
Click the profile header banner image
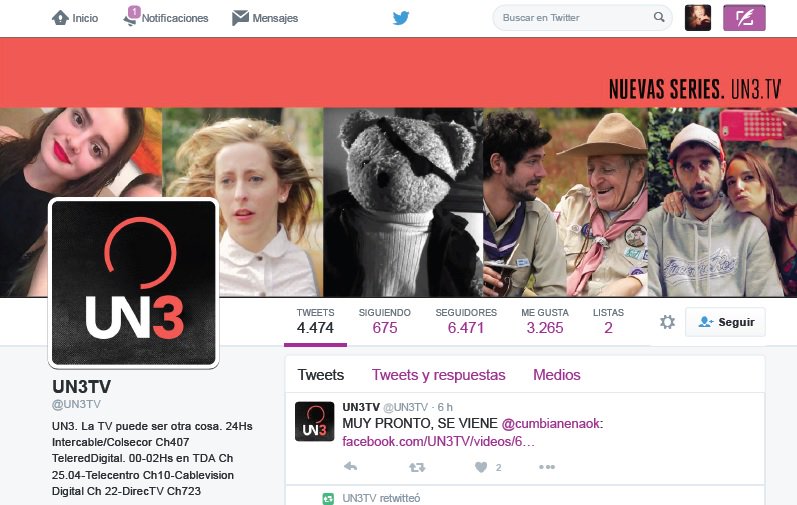point(398,167)
